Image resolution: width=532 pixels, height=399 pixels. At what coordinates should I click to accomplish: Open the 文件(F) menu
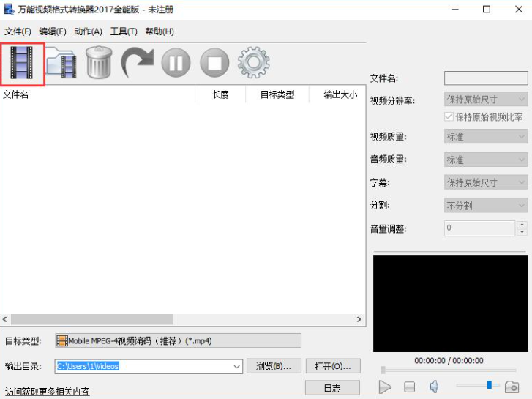pos(18,31)
